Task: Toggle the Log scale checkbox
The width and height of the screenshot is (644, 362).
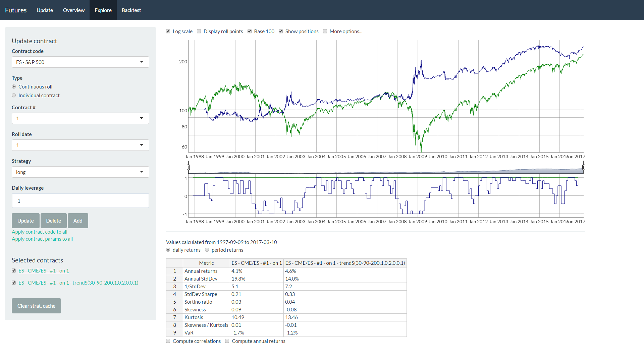Action: click(x=168, y=31)
